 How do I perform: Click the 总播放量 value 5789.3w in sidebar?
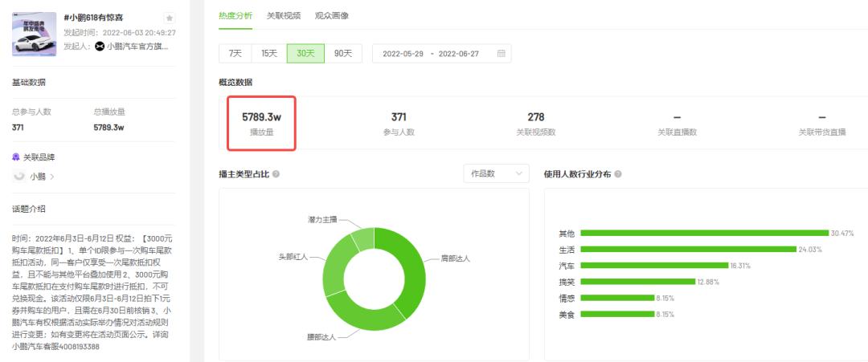pyautogui.click(x=108, y=128)
